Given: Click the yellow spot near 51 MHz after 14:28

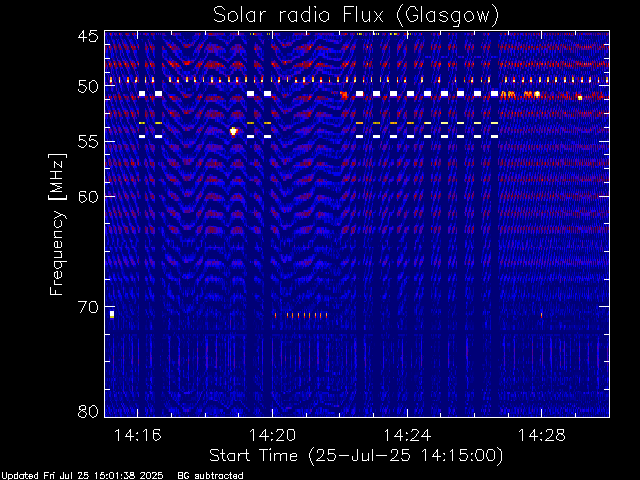Looking at the screenshot, I should (580, 97).
